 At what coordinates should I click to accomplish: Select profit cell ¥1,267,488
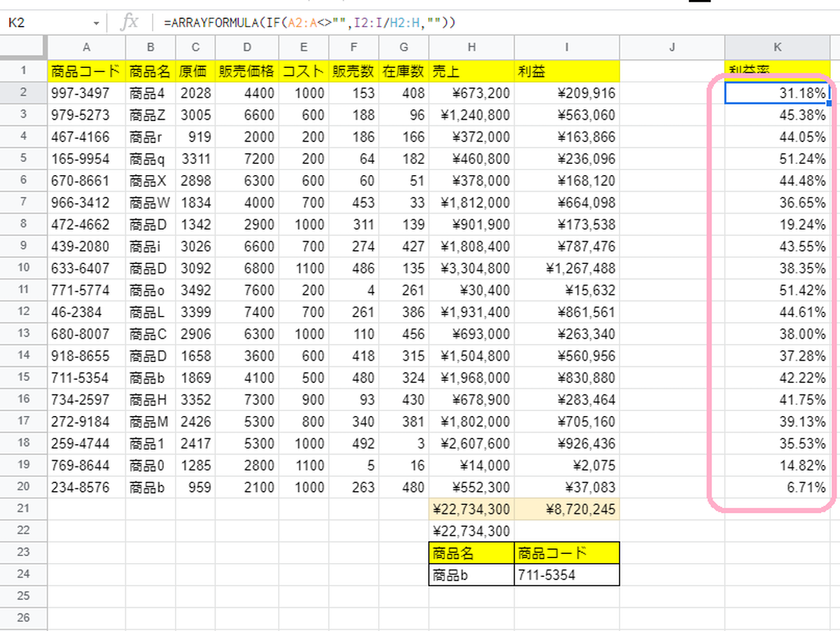point(567,268)
